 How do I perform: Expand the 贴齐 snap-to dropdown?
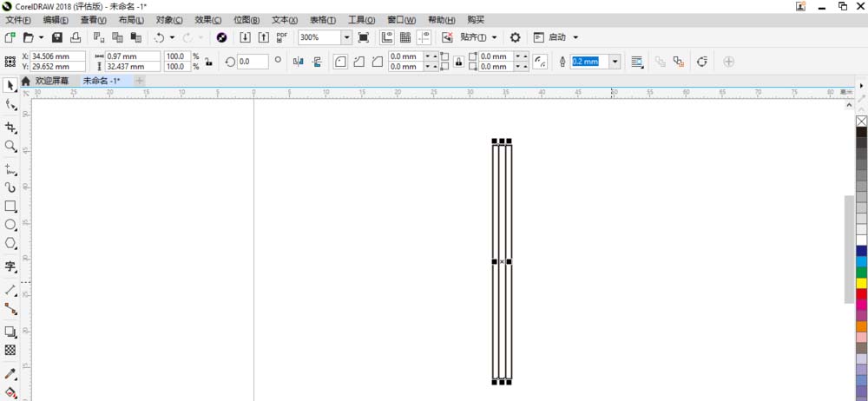click(494, 37)
